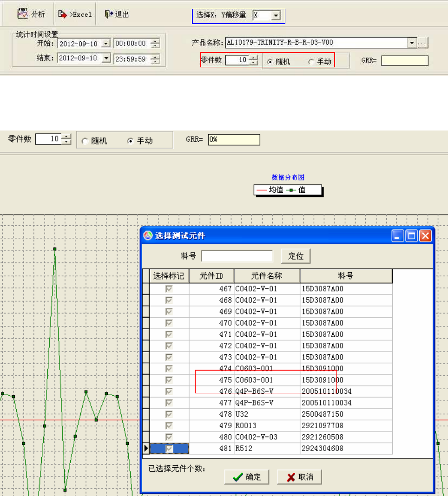448x496 pixels.
Task: Expand the 产品名称 product name dropdown
Action: pos(411,43)
